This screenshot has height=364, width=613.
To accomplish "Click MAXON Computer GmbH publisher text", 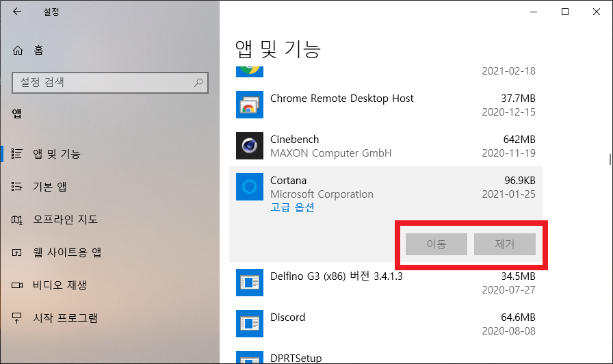I will click(x=330, y=153).
